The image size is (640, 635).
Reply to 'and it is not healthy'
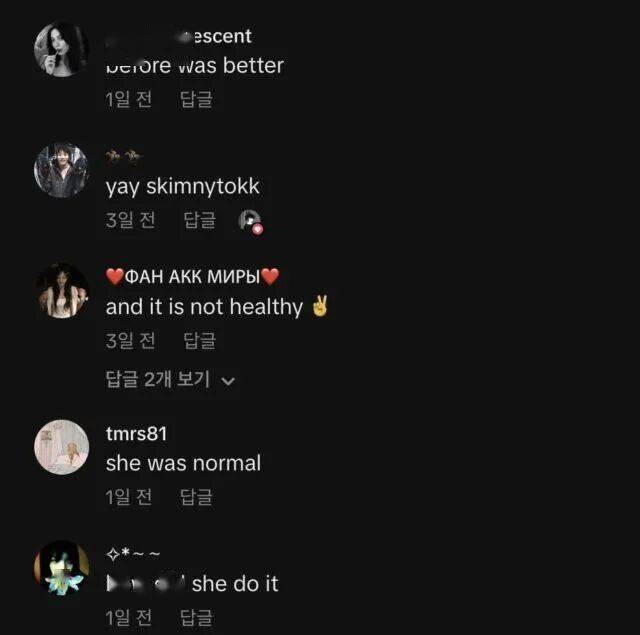click(200, 340)
